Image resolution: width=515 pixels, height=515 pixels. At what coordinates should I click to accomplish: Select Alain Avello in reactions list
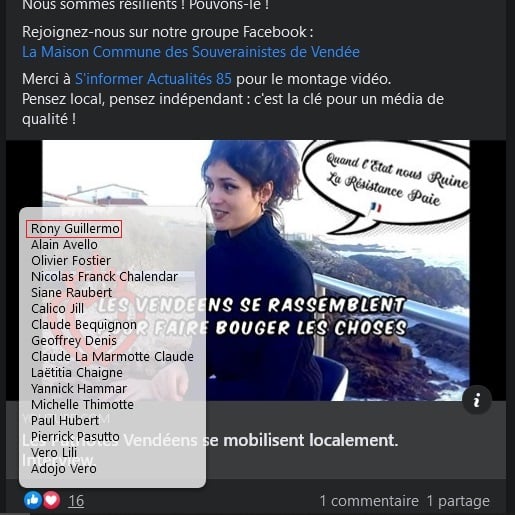pos(64,245)
